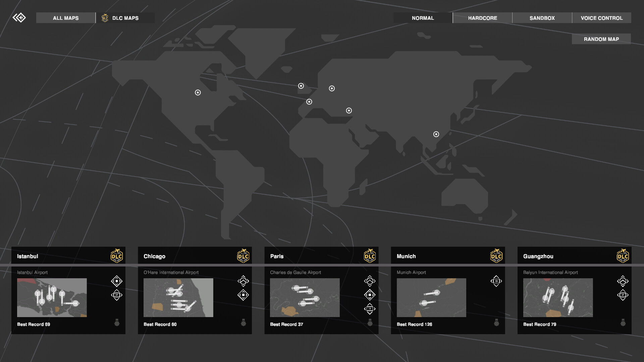Select the Istanbul marker on world map
644x362 pixels.
[349, 110]
